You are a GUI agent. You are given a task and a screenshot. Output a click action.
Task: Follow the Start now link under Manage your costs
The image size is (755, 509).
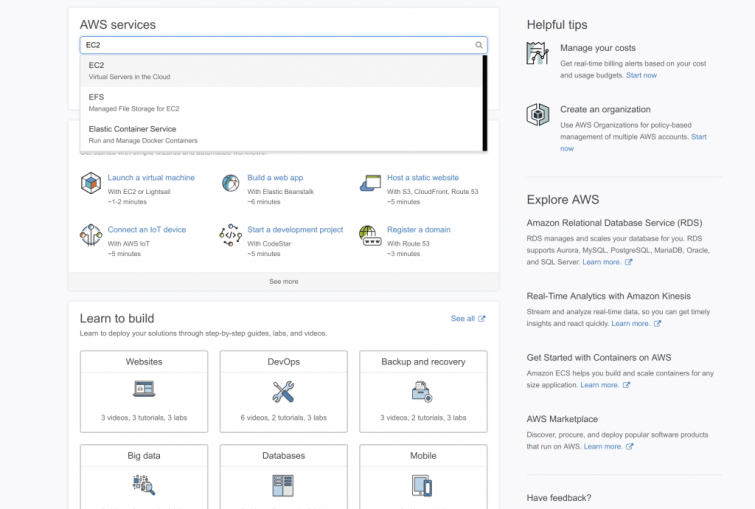coord(641,75)
